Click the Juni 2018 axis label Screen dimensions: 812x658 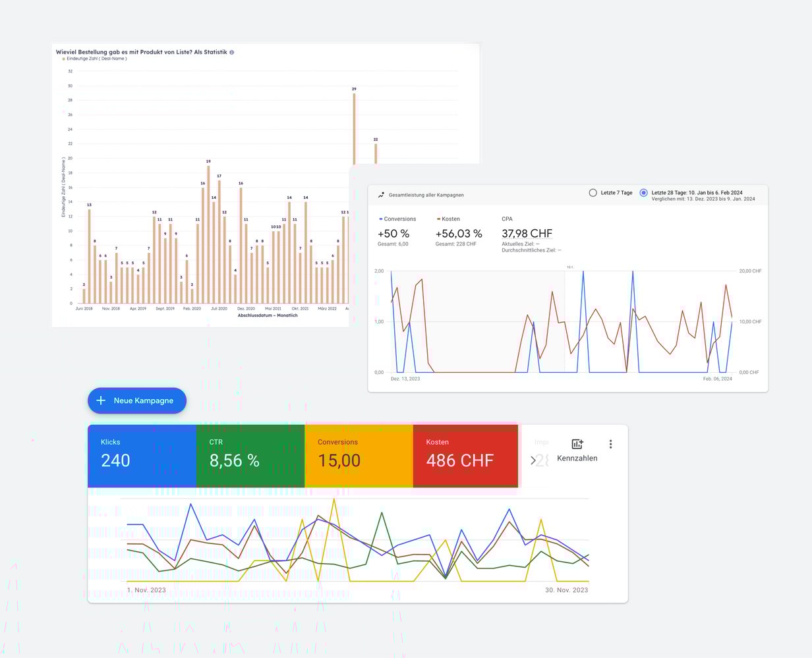pos(84,308)
